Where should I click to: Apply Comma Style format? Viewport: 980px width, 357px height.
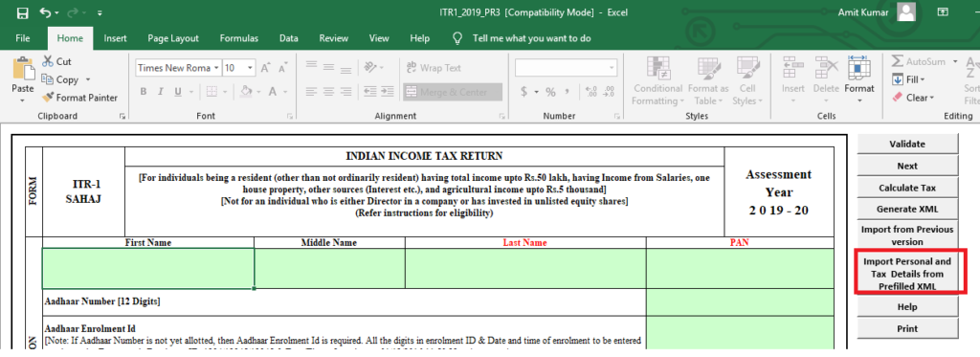(568, 92)
